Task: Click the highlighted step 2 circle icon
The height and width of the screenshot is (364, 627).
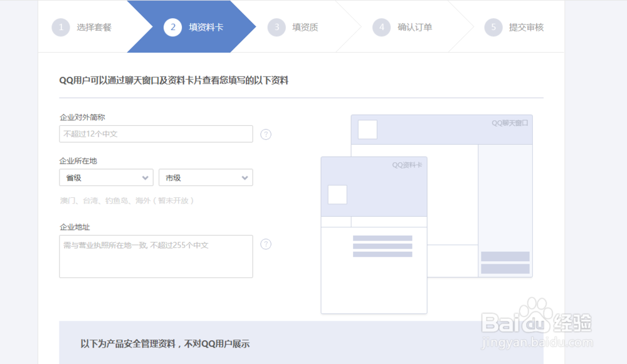Action: tap(172, 27)
